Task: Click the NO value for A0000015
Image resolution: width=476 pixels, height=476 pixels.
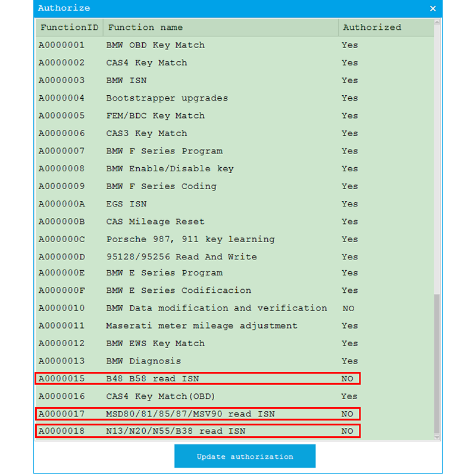Action: point(347,379)
